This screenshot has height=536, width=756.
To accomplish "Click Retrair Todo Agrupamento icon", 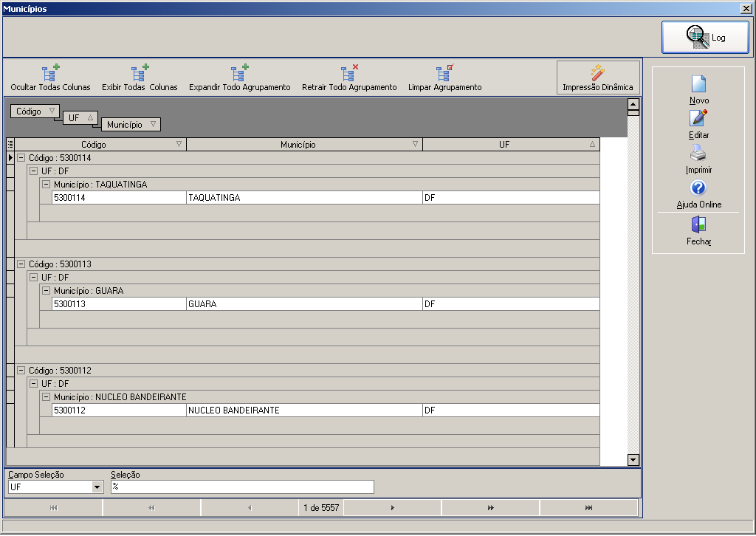I will (x=349, y=73).
